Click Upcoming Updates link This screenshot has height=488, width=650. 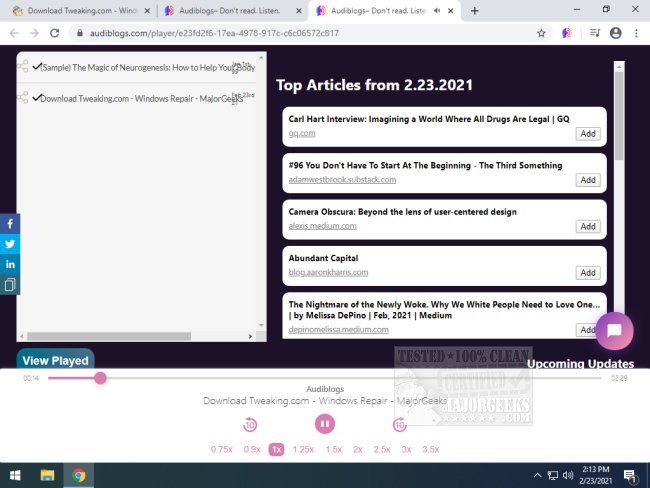(x=580, y=364)
